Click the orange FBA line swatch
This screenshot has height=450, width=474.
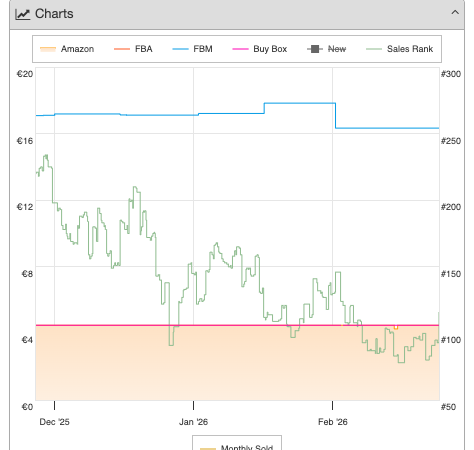click(x=122, y=49)
